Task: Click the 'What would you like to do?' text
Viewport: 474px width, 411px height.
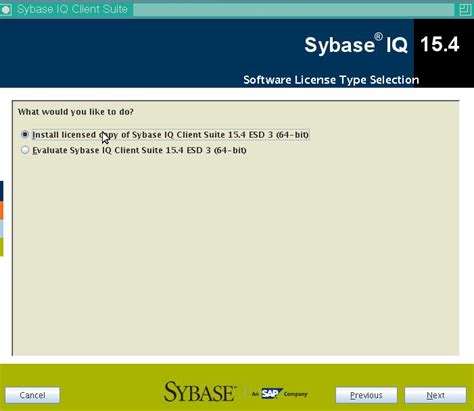Action: coord(76,112)
